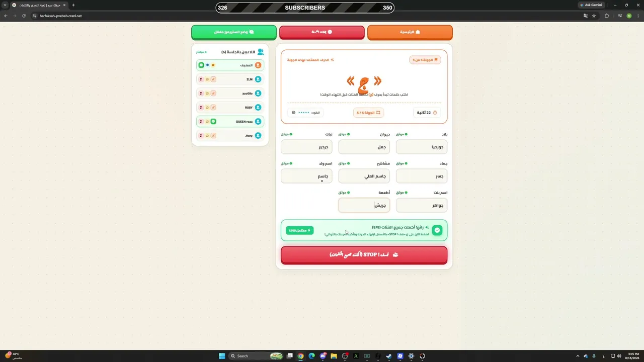This screenshot has height=362, width=644.
Task: Click the اسم بنت field containing جواهر
Action: tap(422, 205)
